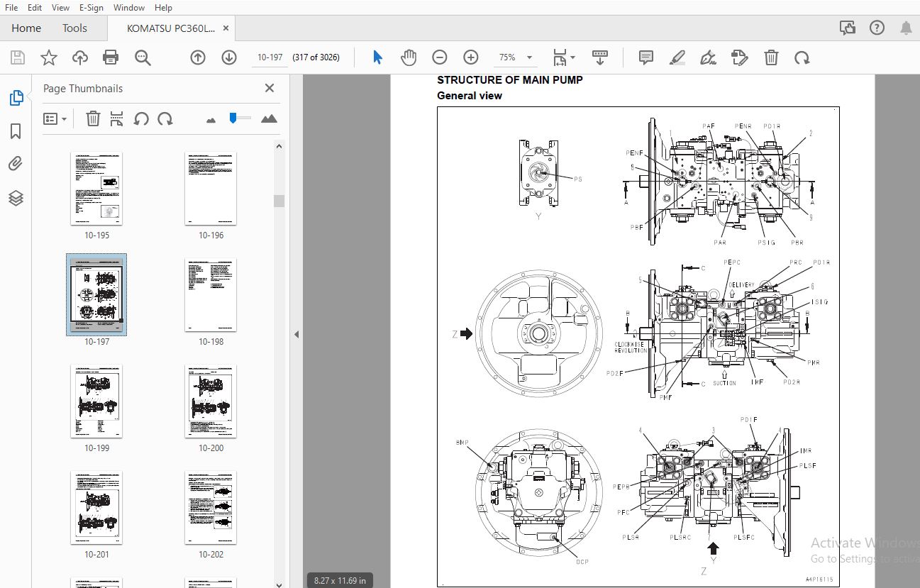Image resolution: width=920 pixels, height=588 pixels.
Task: Close the KOMATSU document tab
Action: (x=226, y=28)
